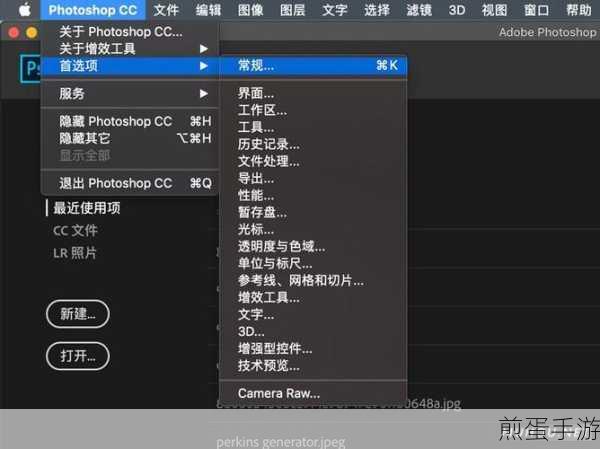The image size is (600, 449).
Task: Open 文字... in preferences submenu
Action: click(313, 315)
